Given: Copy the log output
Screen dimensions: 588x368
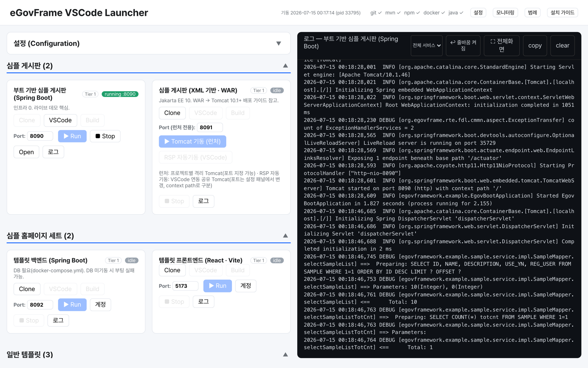Looking at the screenshot, I should click(535, 45).
